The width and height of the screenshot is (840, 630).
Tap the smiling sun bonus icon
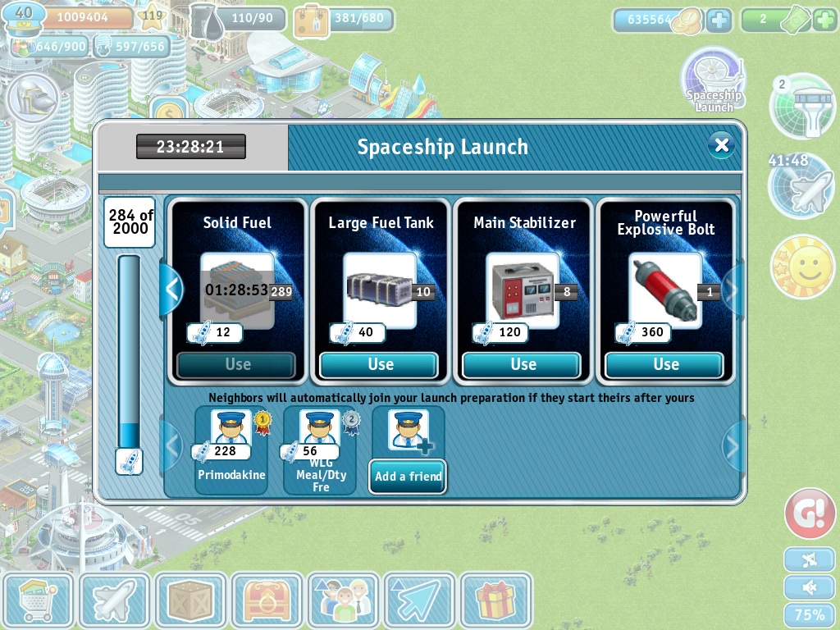(x=802, y=267)
